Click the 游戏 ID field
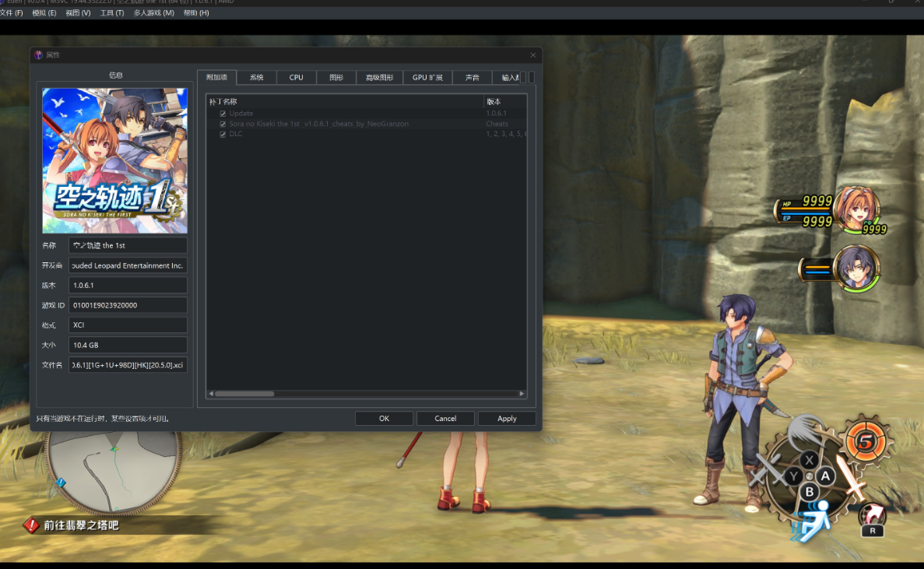 click(x=128, y=305)
